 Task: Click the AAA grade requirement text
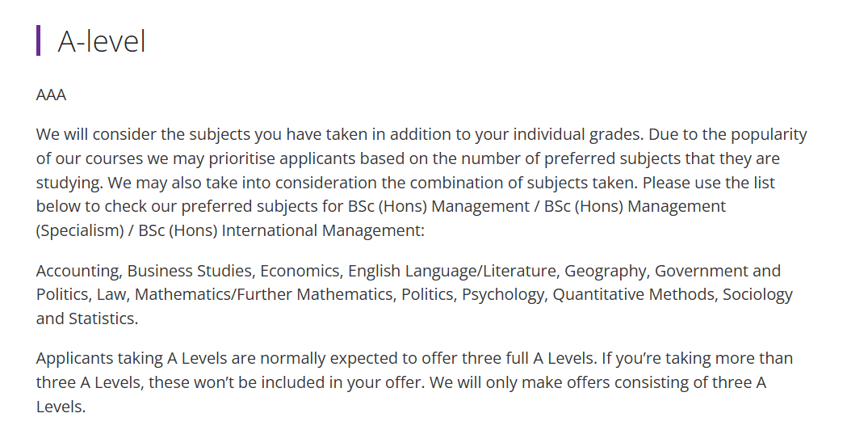51,95
